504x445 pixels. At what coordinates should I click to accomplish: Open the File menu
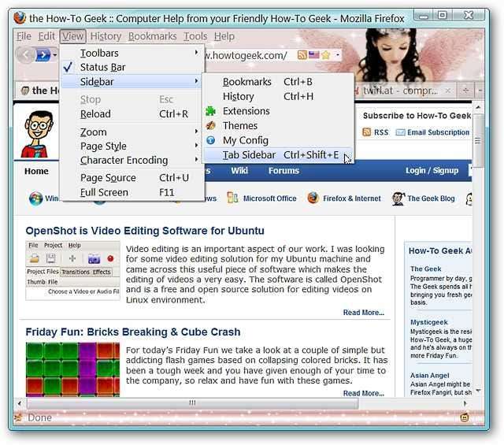tap(24, 36)
